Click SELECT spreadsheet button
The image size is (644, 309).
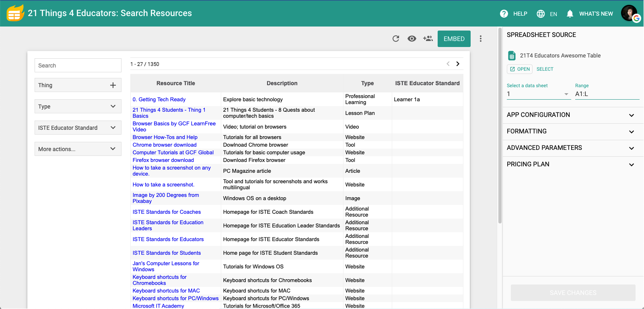coord(545,69)
